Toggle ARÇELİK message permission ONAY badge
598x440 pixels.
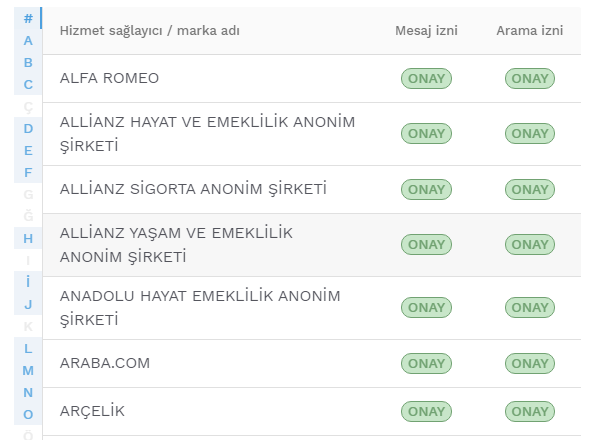coord(426,411)
